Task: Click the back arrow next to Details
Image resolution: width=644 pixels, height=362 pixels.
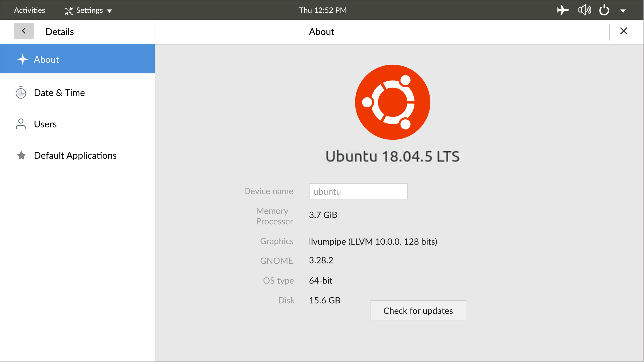Action: pos(24,31)
